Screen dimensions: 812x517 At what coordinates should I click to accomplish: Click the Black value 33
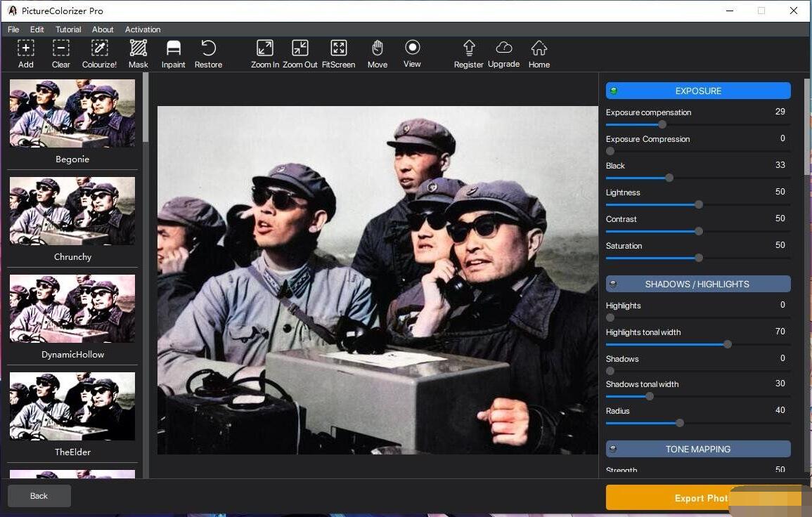(x=780, y=165)
